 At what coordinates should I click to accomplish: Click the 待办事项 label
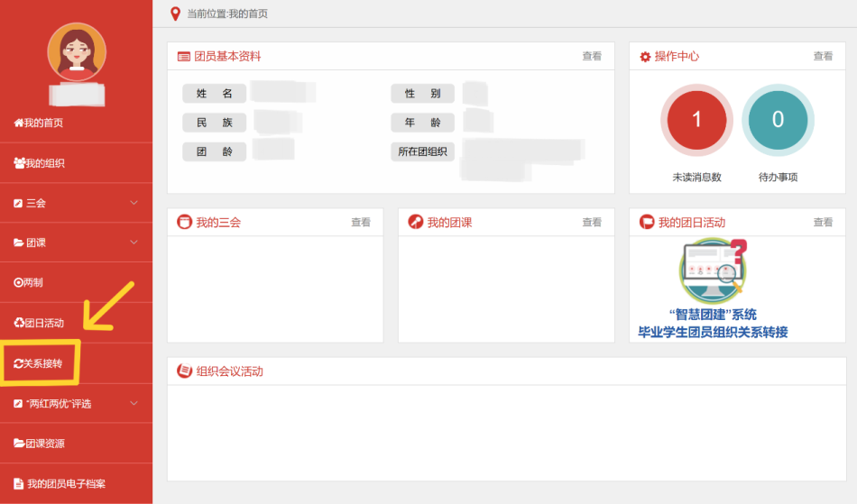coord(778,177)
